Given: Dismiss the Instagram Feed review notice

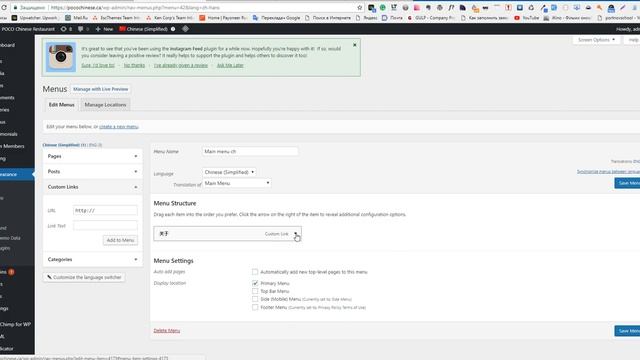Looking at the screenshot, I should [355, 45].
